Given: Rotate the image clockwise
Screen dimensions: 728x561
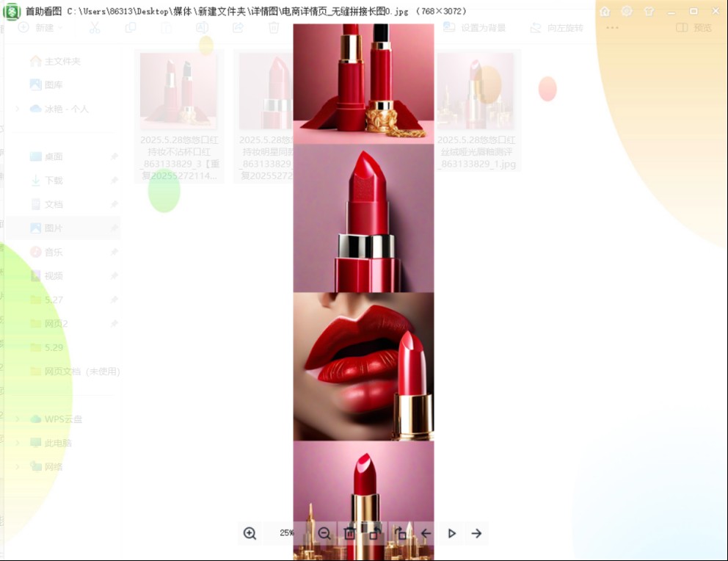Looking at the screenshot, I should coord(400,533).
